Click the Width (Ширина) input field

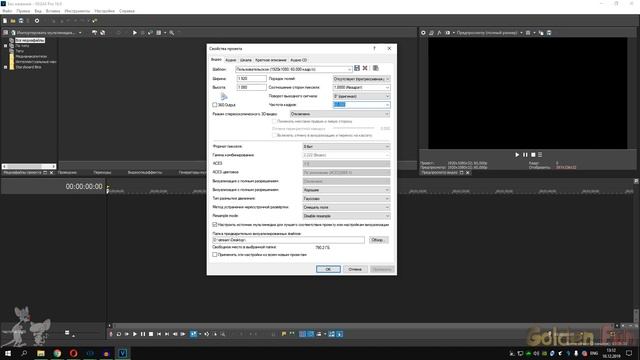(251, 78)
